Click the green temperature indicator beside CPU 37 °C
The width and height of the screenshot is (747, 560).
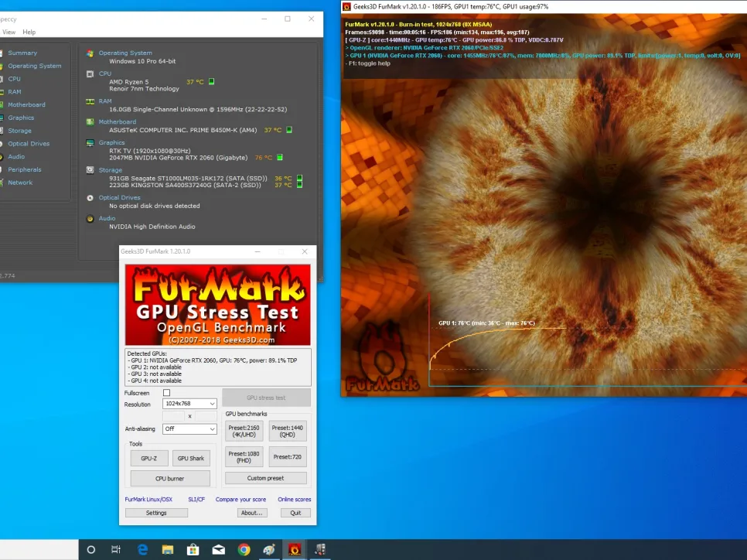click(212, 81)
